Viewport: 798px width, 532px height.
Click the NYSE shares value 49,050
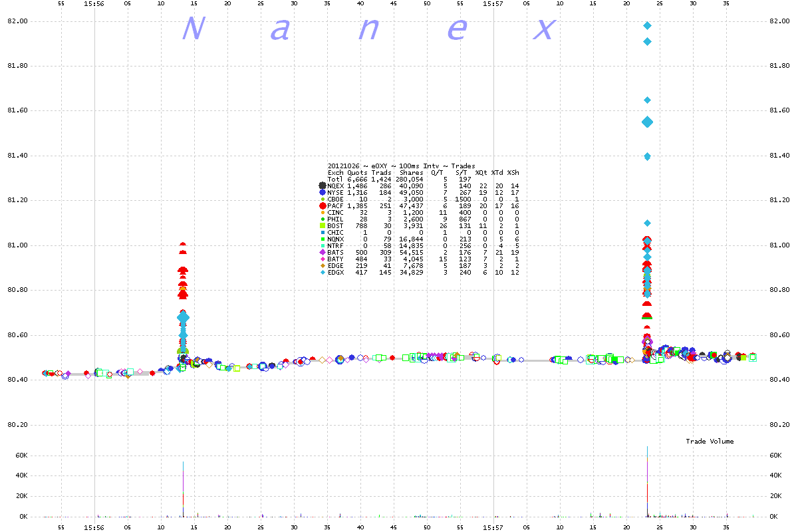tap(412, 192)
